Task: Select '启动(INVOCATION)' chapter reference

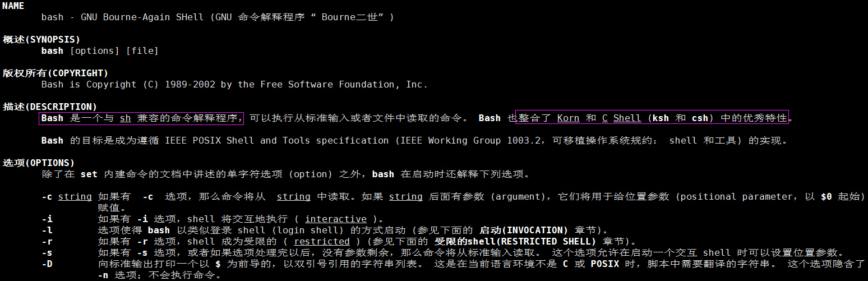Action: click(x=524, y=230)
